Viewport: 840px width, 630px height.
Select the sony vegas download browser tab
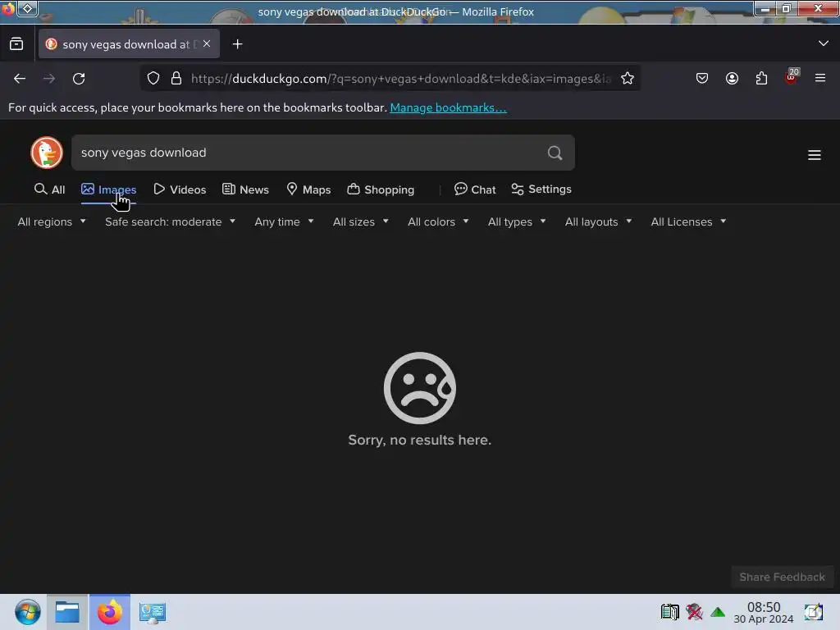click(129, 44)
